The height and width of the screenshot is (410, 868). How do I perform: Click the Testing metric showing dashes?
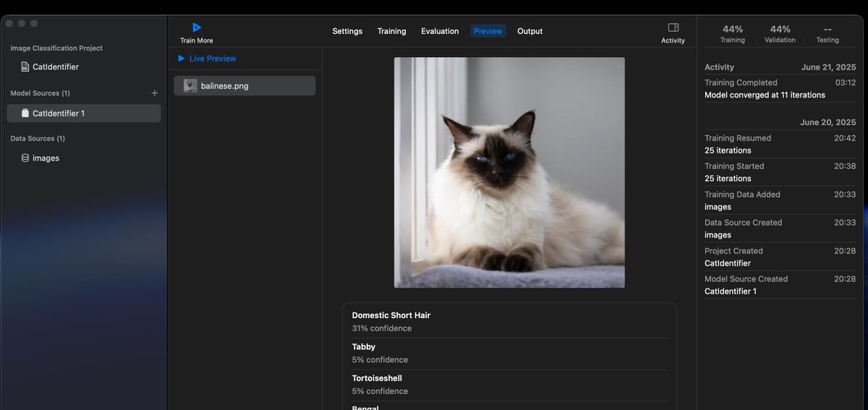[827, 34]
